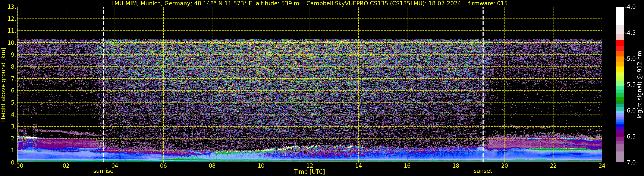Click the height axis tick label 2
The height and width of the screenshot is (176, 644).
[x=13, y=139]
